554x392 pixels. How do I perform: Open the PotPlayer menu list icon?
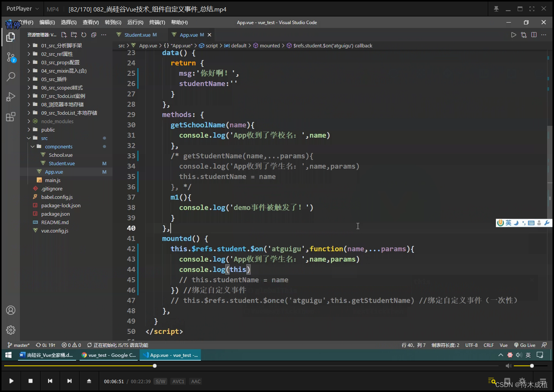(x=543, y=381)
